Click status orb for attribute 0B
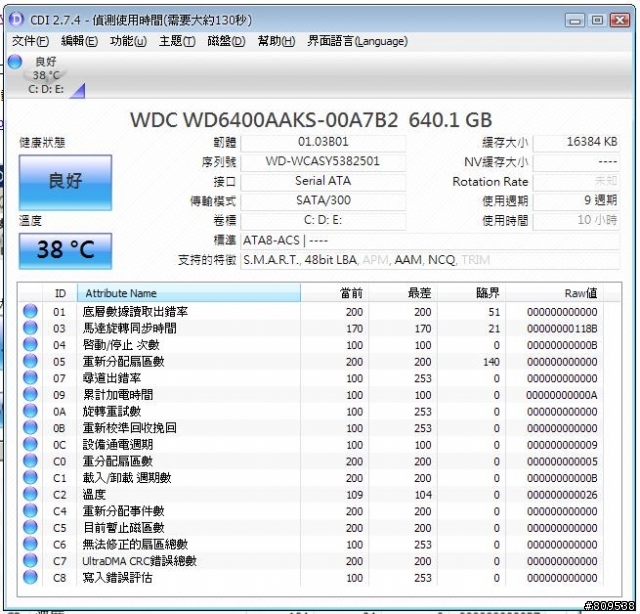This screenshot has width=640, height=614. pyautogui.click(x=30, y=428)
